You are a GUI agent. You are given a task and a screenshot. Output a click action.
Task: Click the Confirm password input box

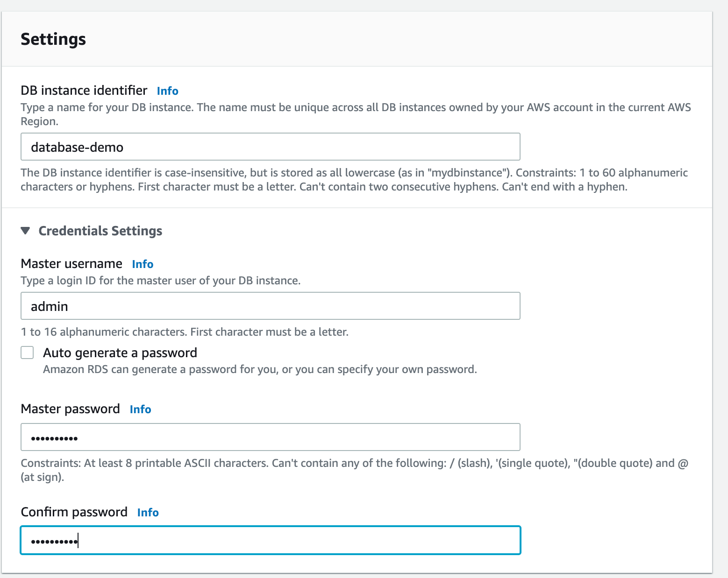click(271, 541)
